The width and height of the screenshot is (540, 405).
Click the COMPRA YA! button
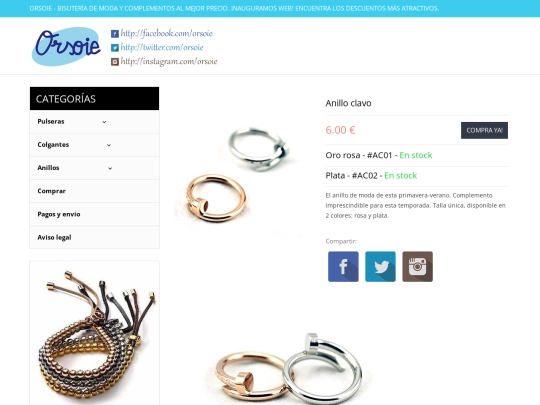tap(484, 131)
